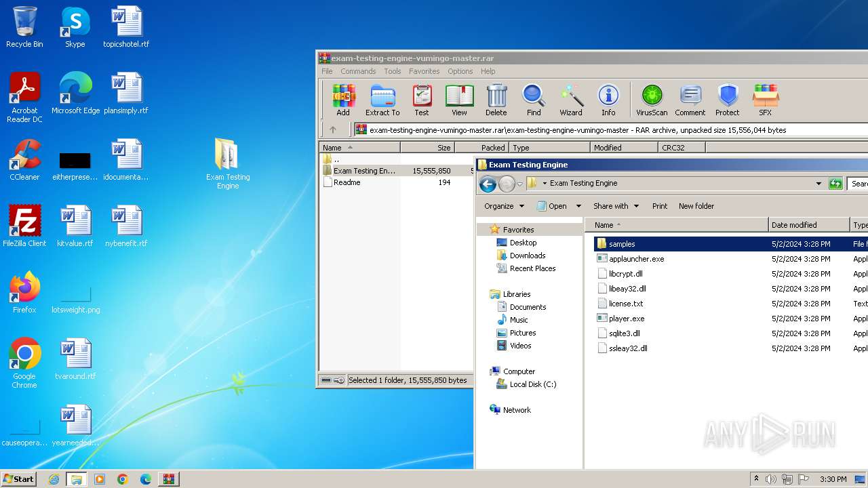The height and width of the screenshot is (488, 868).
Task: Open the Tools menu in WinRAR
Action: (393, 71)
